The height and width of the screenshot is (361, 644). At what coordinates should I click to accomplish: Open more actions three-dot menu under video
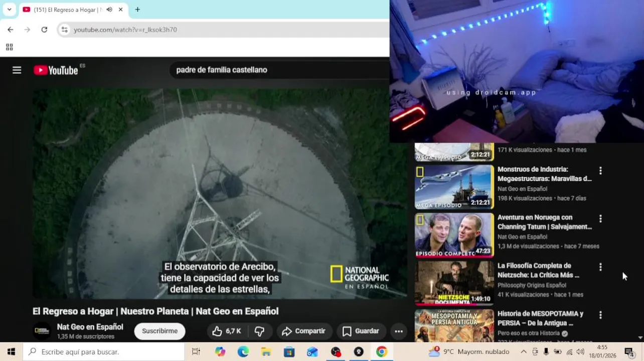pos(399,331)
